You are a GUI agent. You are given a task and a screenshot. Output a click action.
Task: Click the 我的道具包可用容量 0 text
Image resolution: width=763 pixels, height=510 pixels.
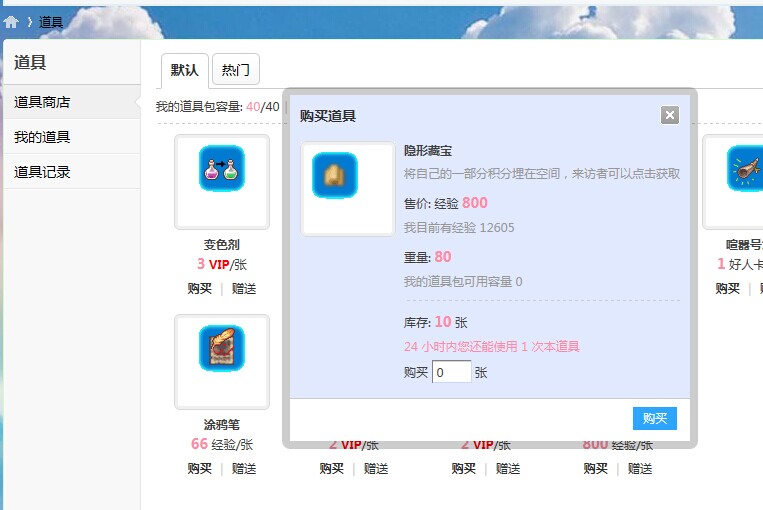(x=463, y=282)
